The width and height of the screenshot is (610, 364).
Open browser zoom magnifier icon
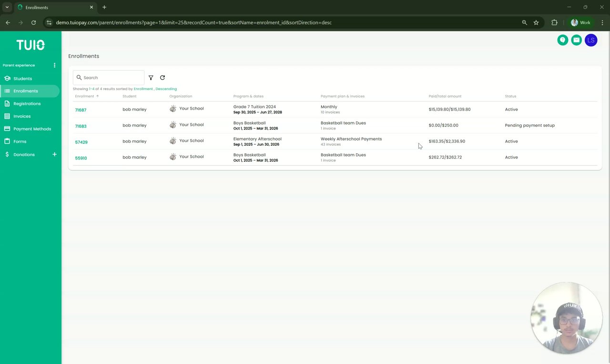[x=525, y=22]
